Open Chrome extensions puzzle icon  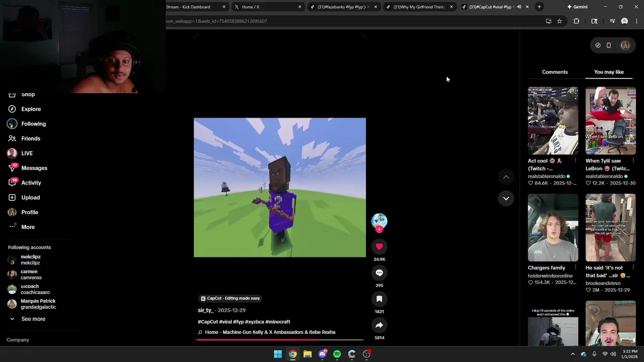pos(577,21)
